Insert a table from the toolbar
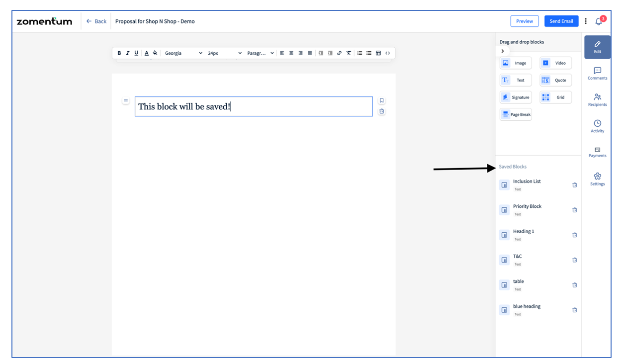This screenshot has height=364, width=625. point(378,53)
